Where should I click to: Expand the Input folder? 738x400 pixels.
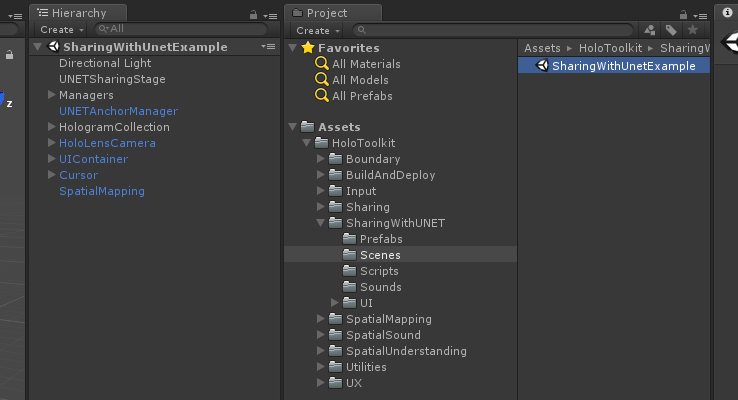[321, 191]
